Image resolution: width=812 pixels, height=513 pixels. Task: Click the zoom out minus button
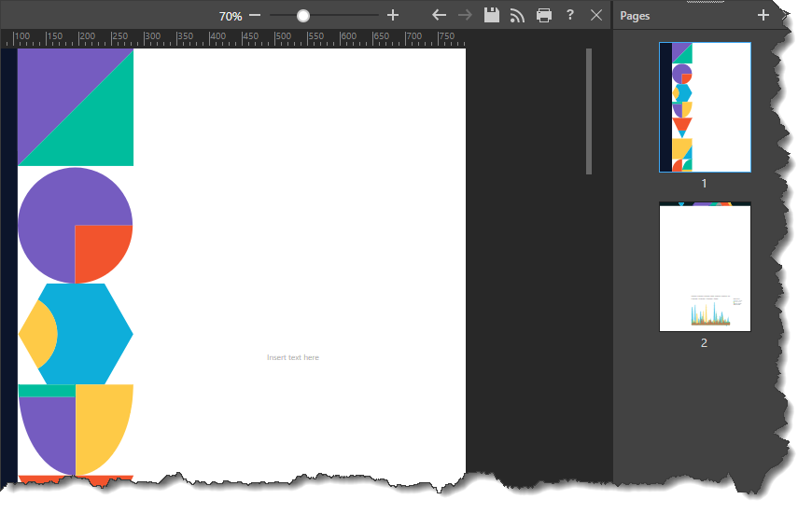255,16
